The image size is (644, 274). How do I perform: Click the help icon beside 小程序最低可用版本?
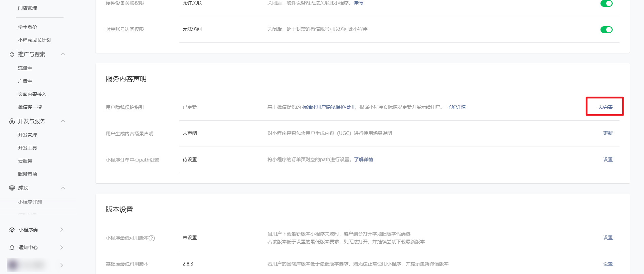[152, 238]
